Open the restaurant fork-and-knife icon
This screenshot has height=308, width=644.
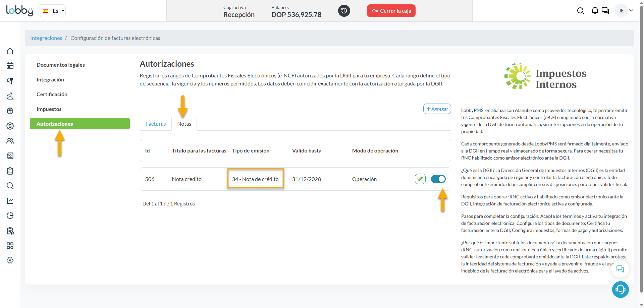[x=10, y=81]
